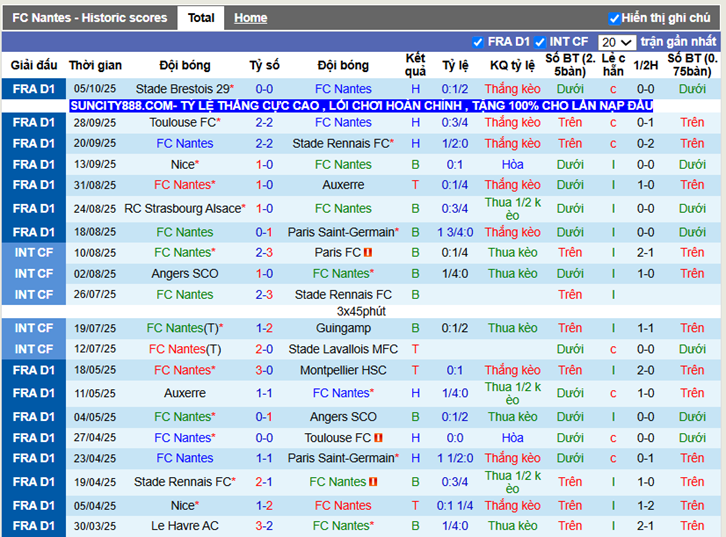Screen dimensions: 726x537
Task: Select the KQ tỷ lệ column header
Action: (513, 65)
